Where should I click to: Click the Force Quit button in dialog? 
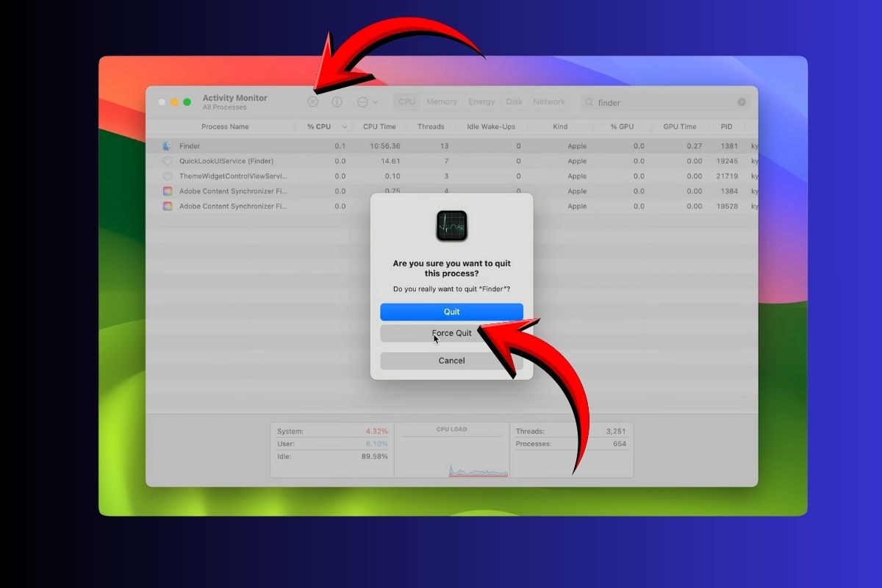[x=451, y=333]
